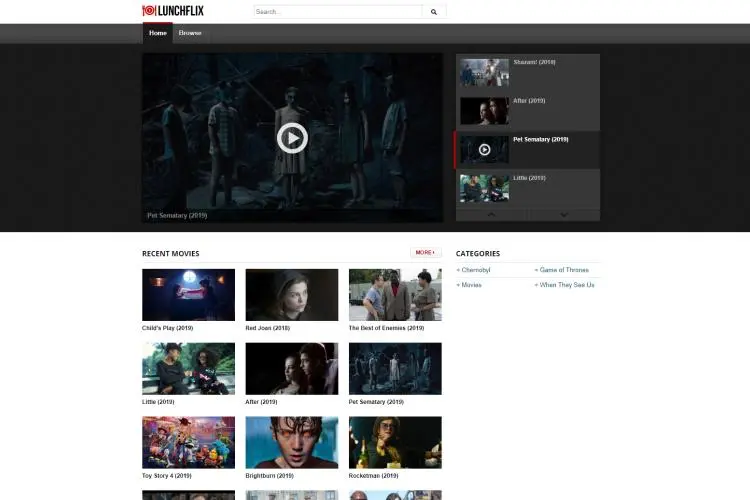Screen dimensions: 750x500
Task: Click the MORE button for recent movies
Action: [425, 253]
